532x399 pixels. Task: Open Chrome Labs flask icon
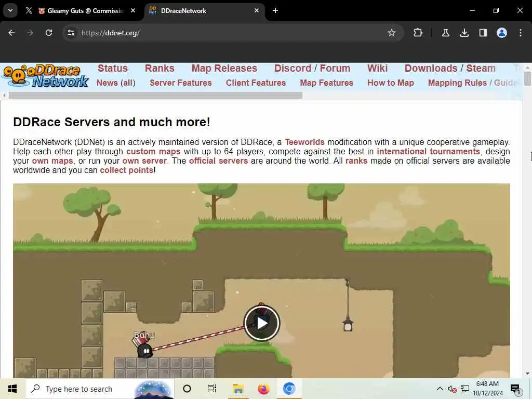[x=445, y=33]
